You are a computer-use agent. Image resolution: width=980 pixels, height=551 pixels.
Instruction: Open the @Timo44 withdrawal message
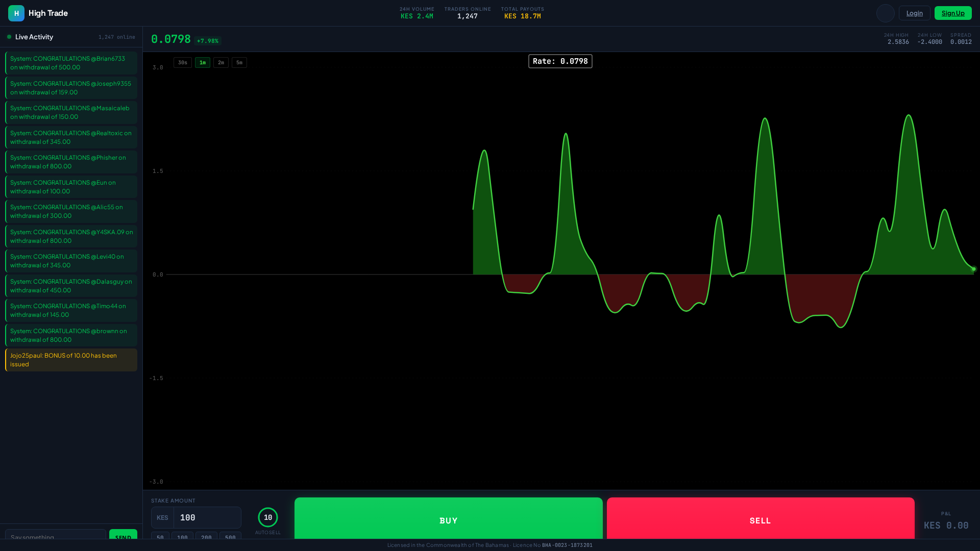(x=71, y=310)
